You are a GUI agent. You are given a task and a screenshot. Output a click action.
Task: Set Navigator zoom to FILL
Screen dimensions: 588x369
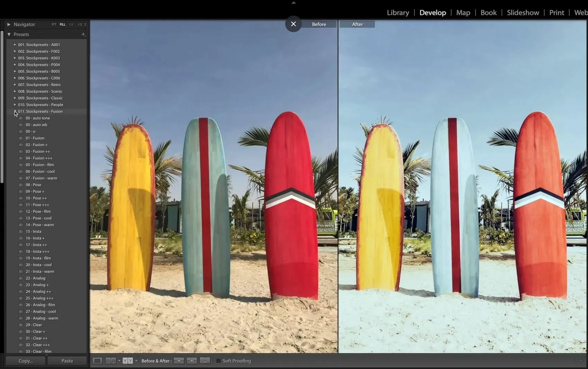pyautogui.click(x=63, y=25)
